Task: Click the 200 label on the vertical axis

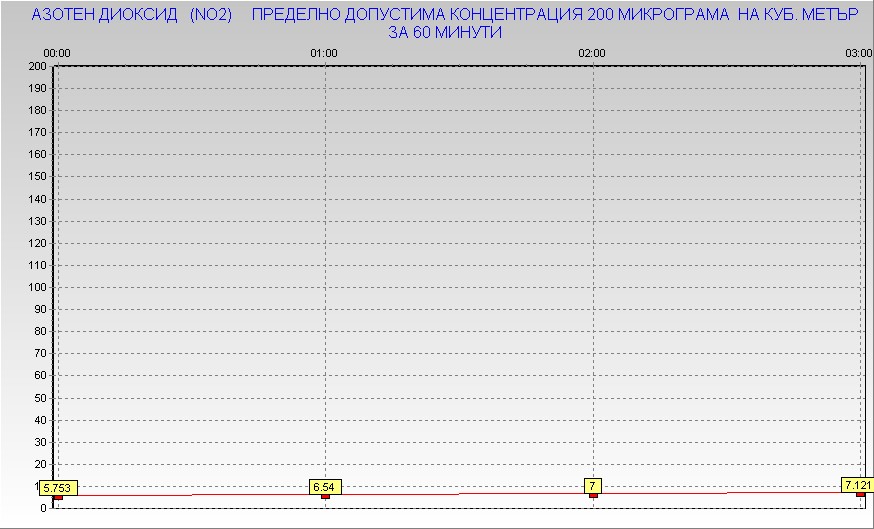Action: pyautogui.click(x=38, y=66)
